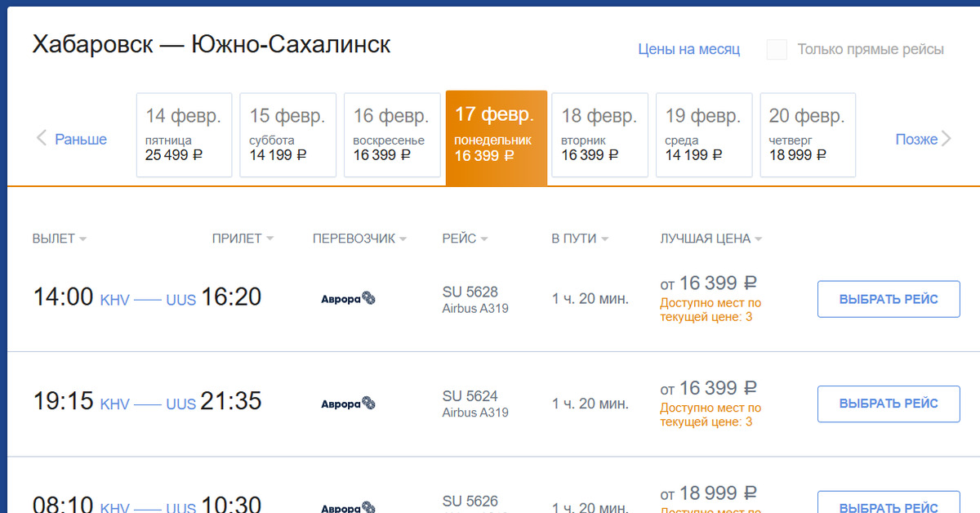
Task: Click the Aurora airline logo for flight SU 5624
Action: pyautogui.click(x=348, y=404)
